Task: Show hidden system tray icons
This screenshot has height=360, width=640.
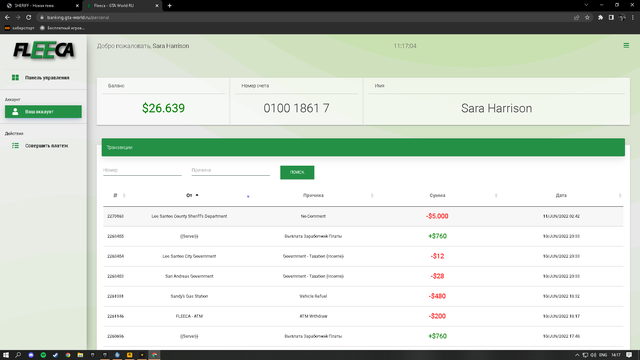Action: [577, 355]
